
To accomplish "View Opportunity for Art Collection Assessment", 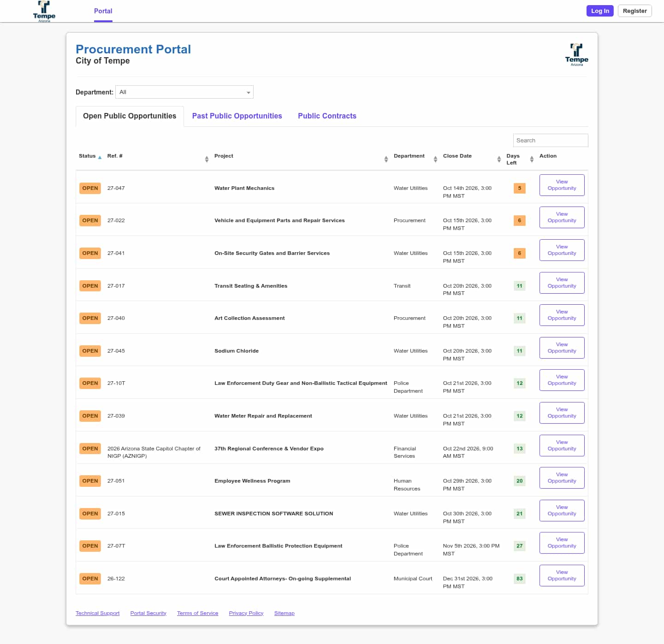I will (x=562, y=315).
